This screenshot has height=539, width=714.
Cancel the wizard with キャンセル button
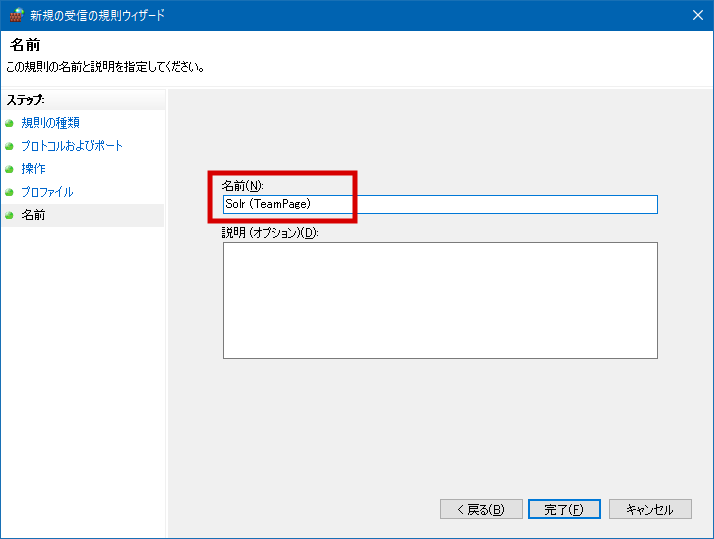click(649, 509)
